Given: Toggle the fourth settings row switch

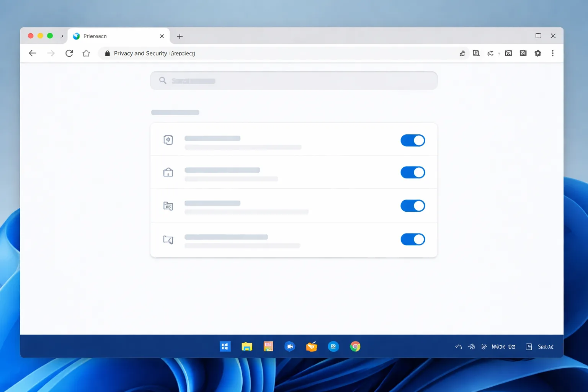Looking at the screenshot, I should click(x=413, y=239).
